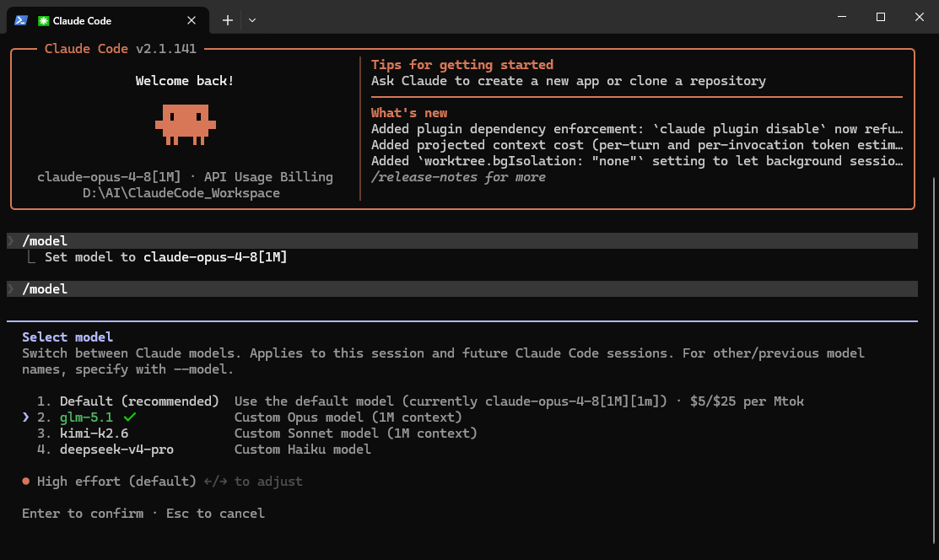Click the second /model command line
The image size is (939, 560).
[x=462, y=289]
